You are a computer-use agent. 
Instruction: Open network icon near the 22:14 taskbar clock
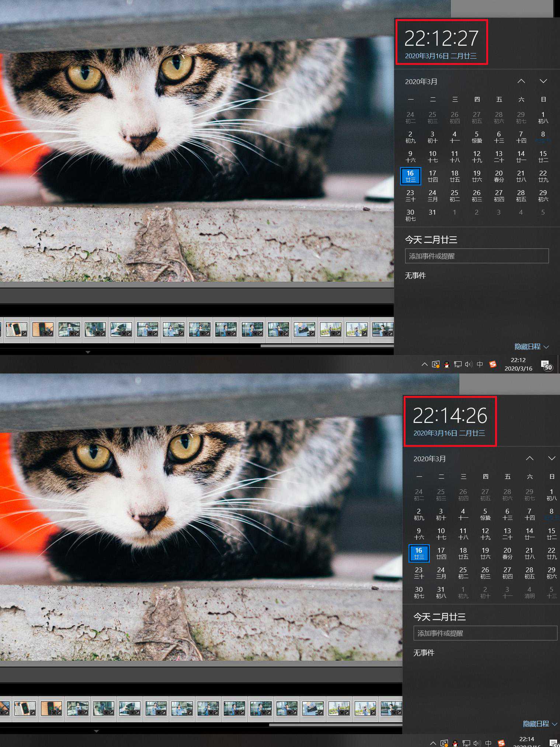click(466, 743)
